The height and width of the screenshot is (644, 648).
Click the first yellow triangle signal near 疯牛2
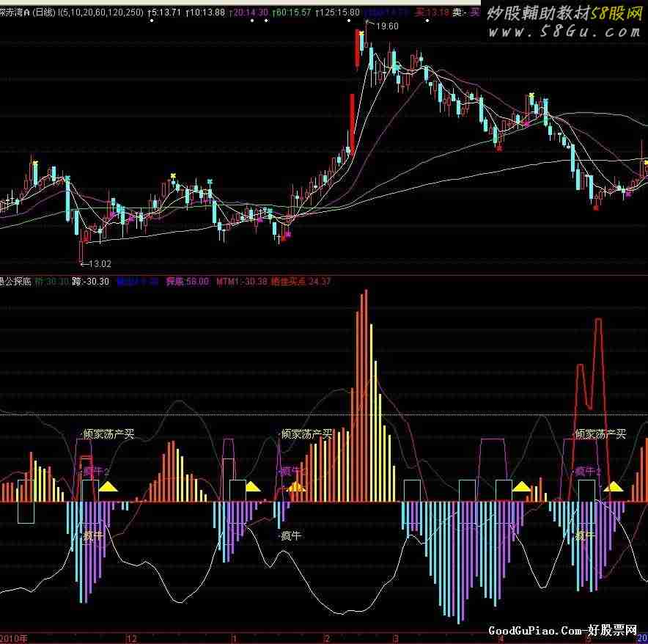[x=108, y=486]
